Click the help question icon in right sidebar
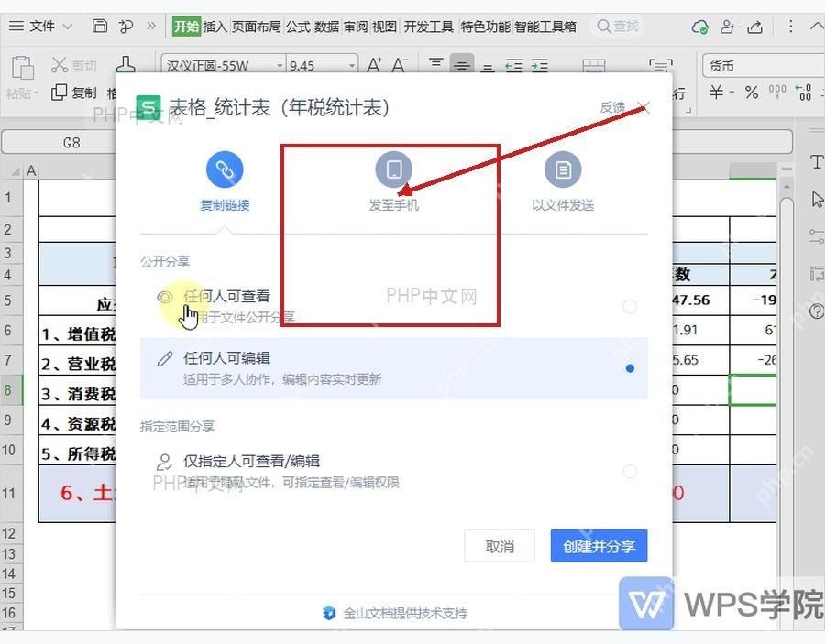The image size is (825, 644). 817,311
